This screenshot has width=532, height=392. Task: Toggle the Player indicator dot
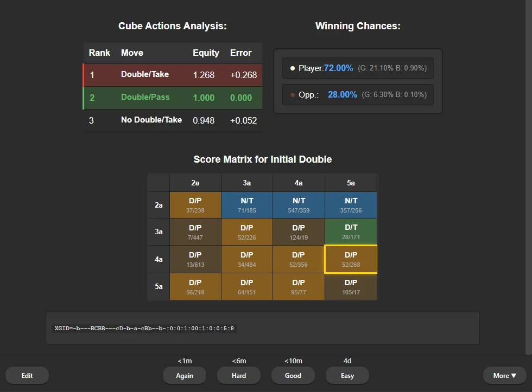tap(292, 68)
